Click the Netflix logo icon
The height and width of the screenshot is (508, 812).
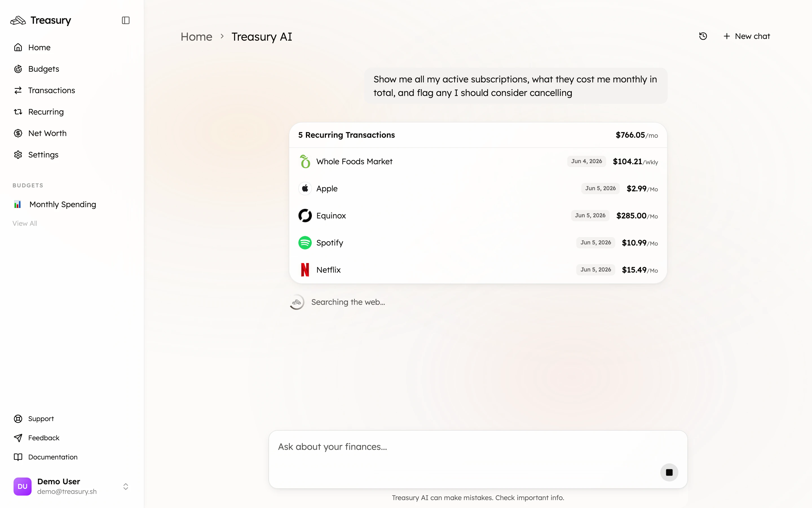pyautogui.click(x=305, y=270)
